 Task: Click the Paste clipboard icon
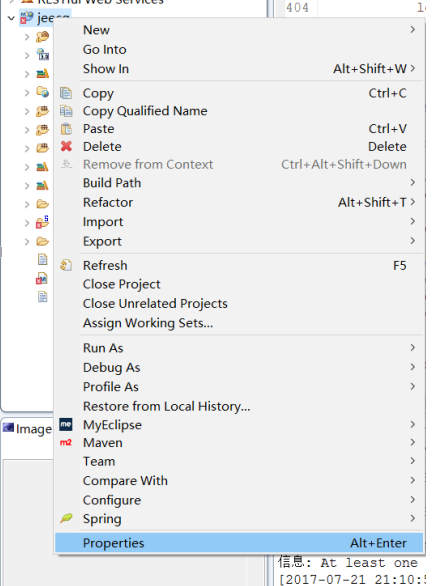[66, 129]
